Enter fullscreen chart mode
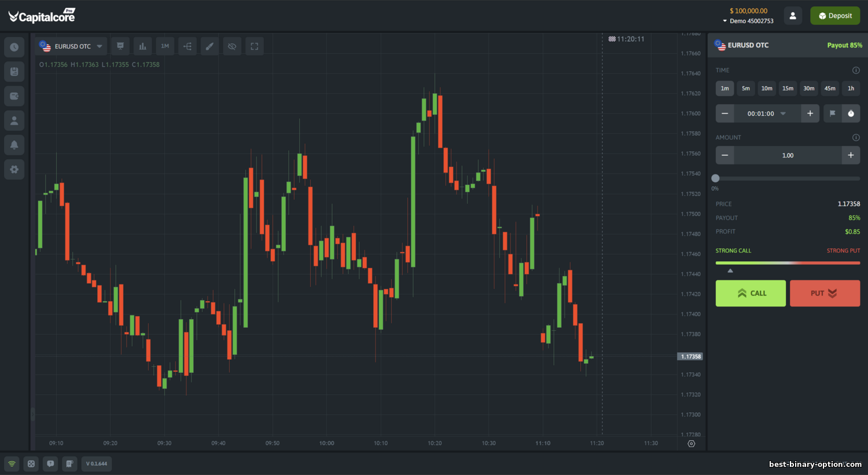Image resolution: width=868 pixels, height=475 pixels. tap(254, 46)
